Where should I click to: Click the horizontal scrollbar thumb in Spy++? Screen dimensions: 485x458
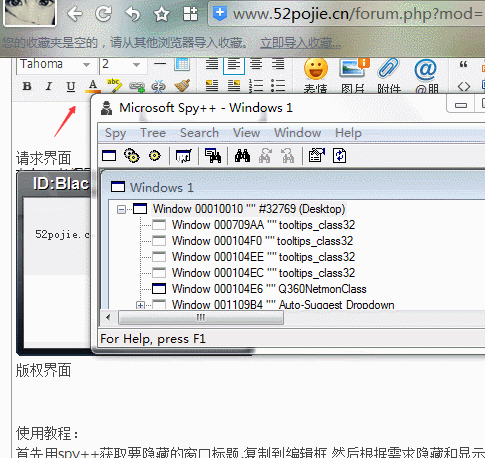coord(201,317)
